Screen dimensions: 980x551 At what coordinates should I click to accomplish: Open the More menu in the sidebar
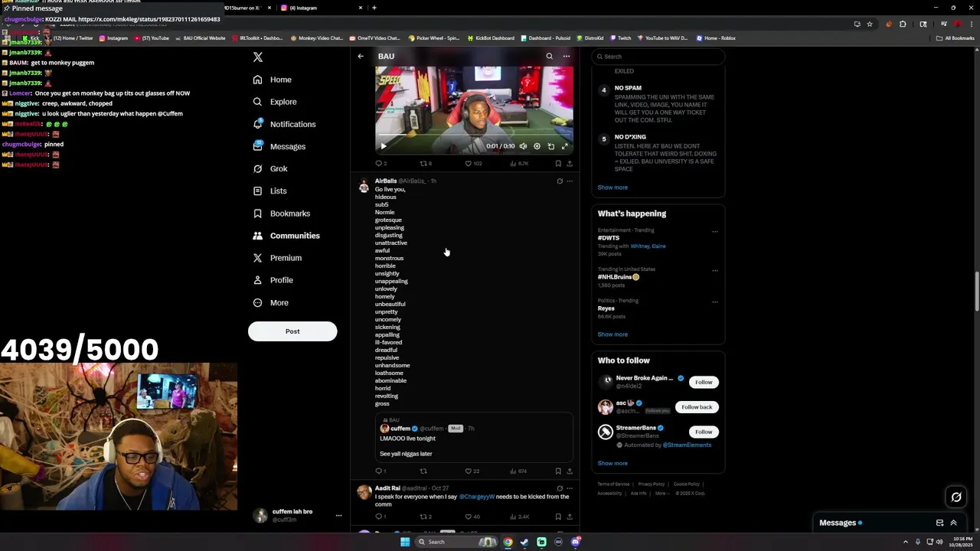(270, 303)
